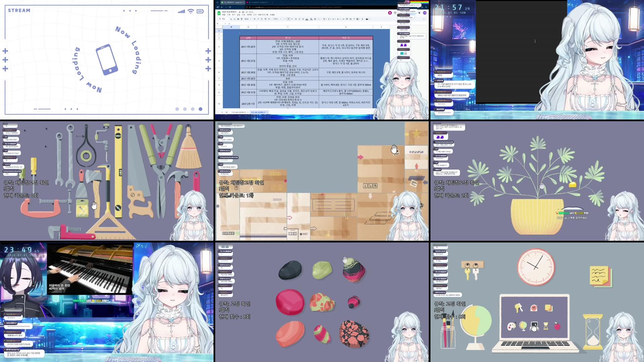Click the merge cells icon

tap(318, 19)
